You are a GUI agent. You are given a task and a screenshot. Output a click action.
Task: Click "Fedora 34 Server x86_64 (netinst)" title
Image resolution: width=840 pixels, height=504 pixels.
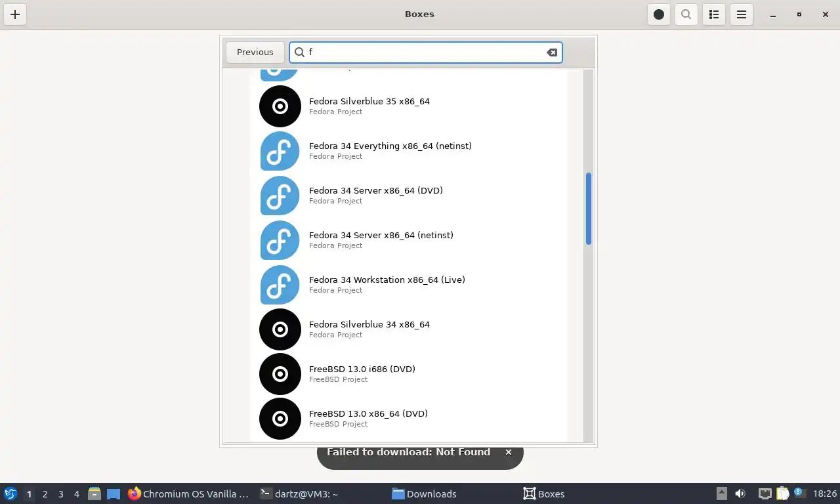(381, 235)
